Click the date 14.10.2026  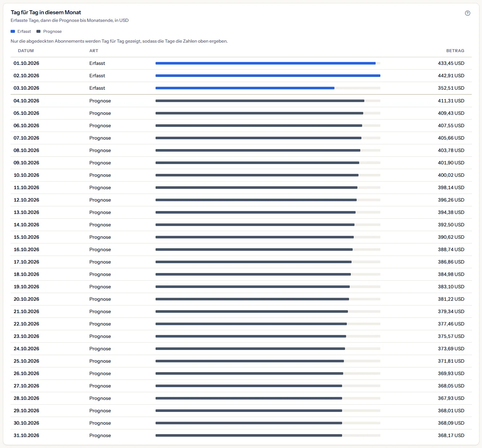point(26,225)
